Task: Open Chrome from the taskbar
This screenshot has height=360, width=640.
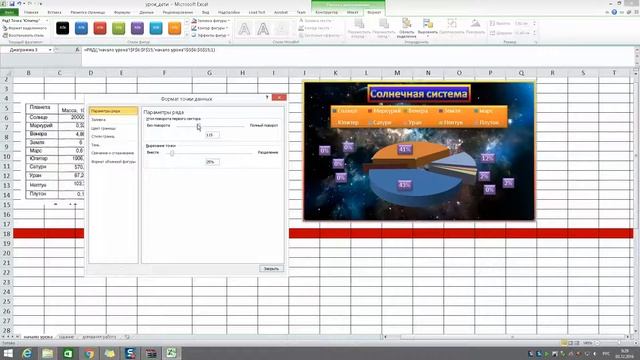Action: click(89, 353)
